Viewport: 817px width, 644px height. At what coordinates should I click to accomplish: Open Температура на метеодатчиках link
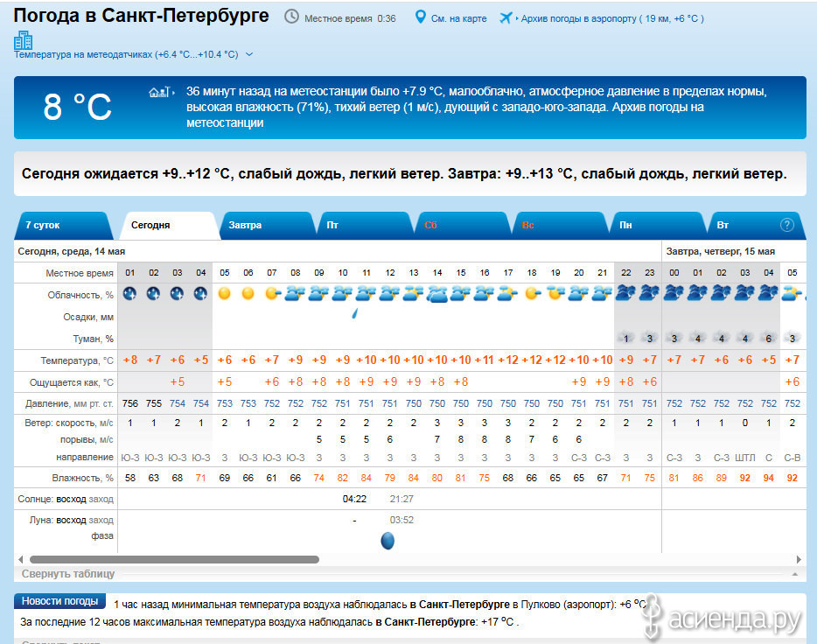coord(126,54)
